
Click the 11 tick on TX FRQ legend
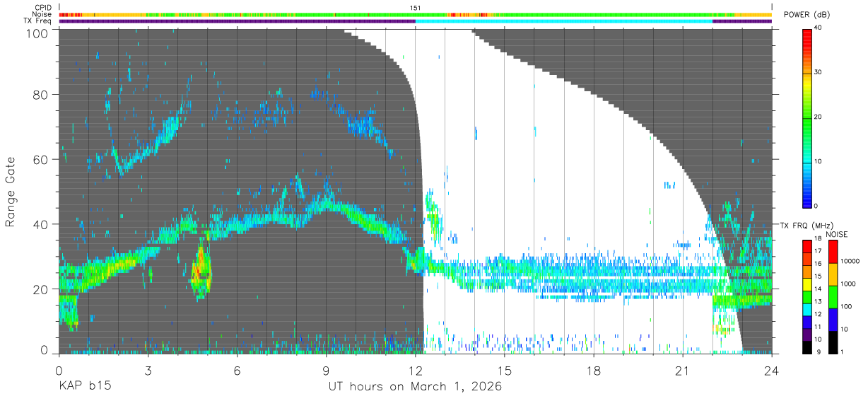[x=819, y=327]
